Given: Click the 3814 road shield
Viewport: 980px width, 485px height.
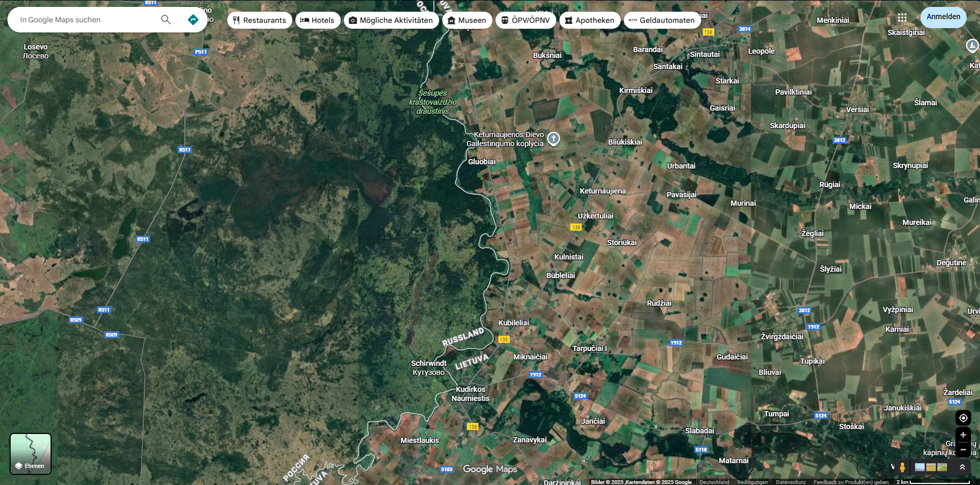Looking at the screenshot, I should click(745, 29).
